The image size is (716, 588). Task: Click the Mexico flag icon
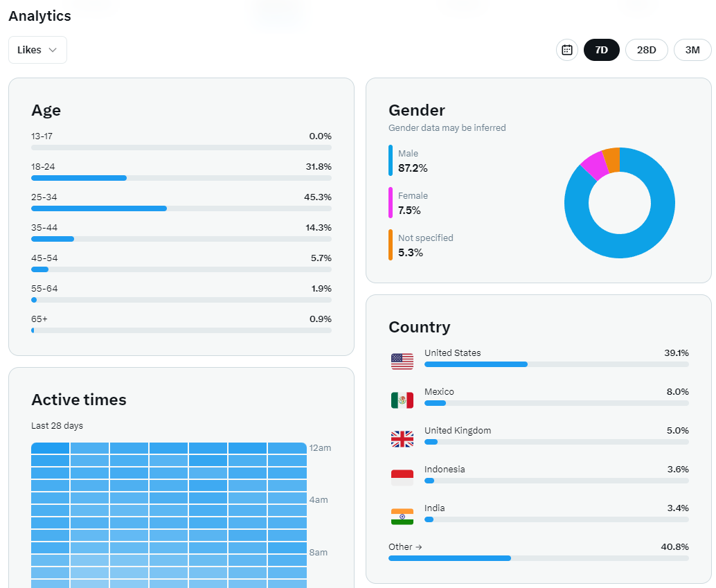tap(402, 400)
